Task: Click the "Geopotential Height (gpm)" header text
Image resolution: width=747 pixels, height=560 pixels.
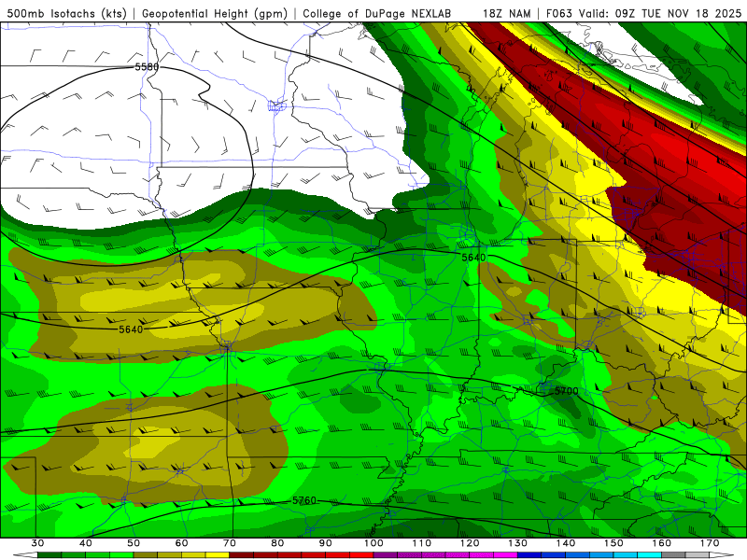Action: pos(215,14)
